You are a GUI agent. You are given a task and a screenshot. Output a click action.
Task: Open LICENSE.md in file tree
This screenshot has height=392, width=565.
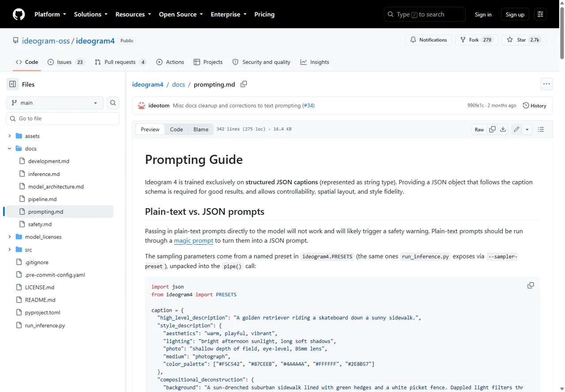(39, 287)
